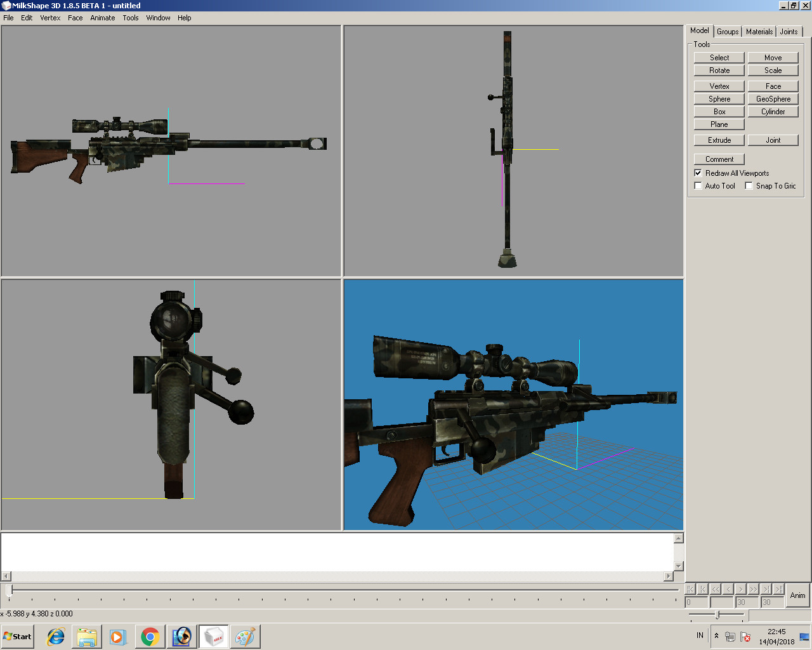Select the GeoSphere creation tool
This screenshot has width=812, height=650.
773,98
